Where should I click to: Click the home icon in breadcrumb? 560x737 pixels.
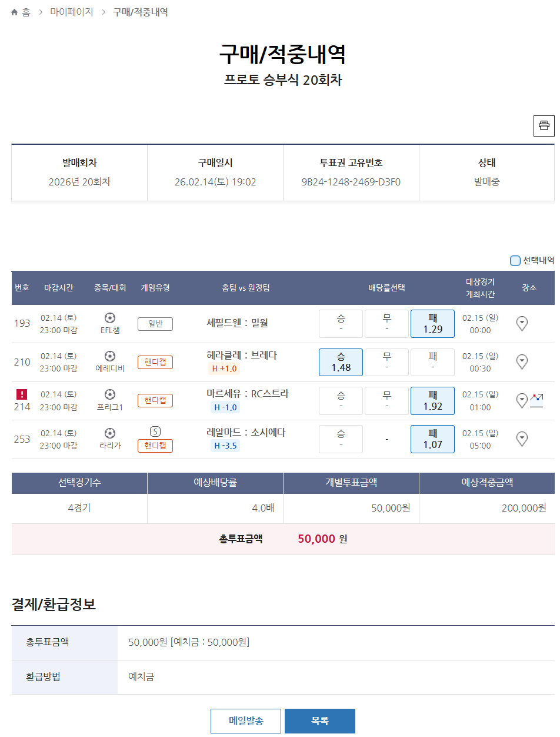click(x=15, y=12)
